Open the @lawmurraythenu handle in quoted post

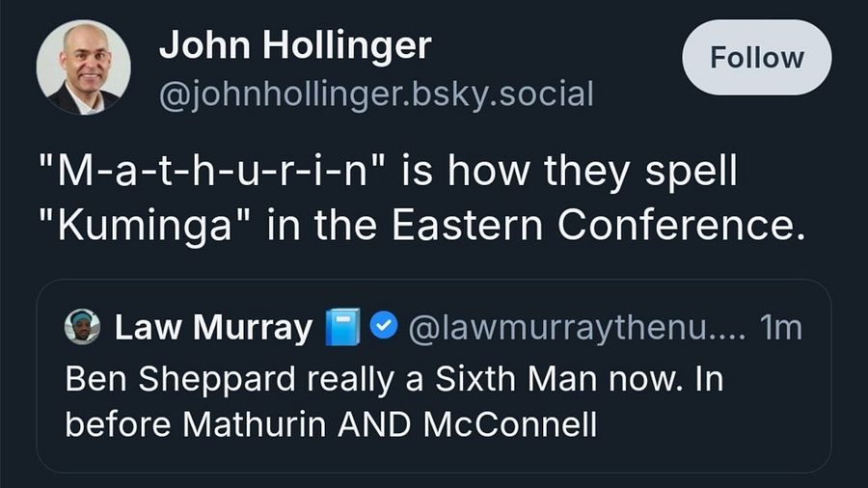[577, 329]
